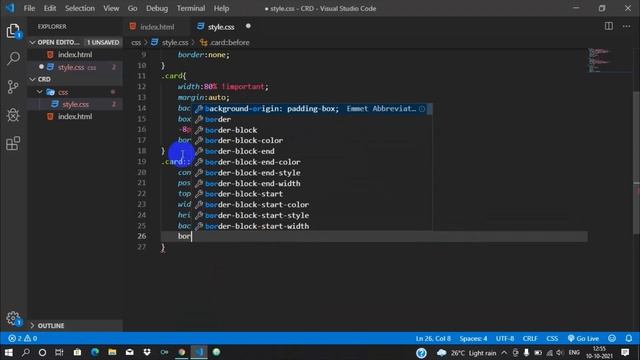Open style.css under Open Editors
Screen dimensions: 640x360
coord(75,67)
